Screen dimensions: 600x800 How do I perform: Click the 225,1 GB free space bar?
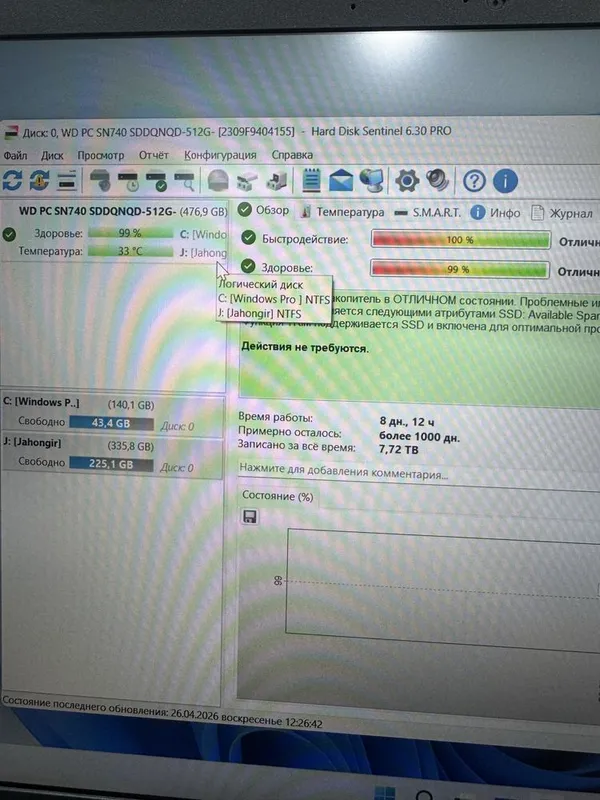point(111,464)
